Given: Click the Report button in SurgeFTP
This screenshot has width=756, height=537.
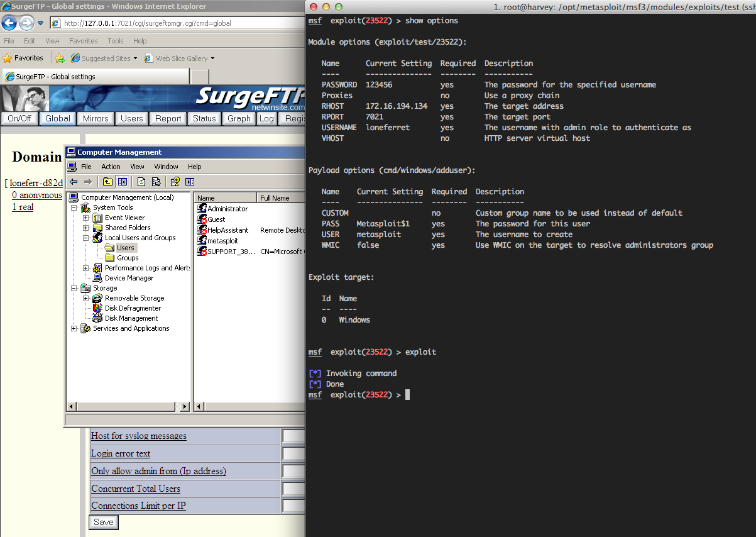Looking at the screenshot, I should pyautogui.click(x=168, y=118).
